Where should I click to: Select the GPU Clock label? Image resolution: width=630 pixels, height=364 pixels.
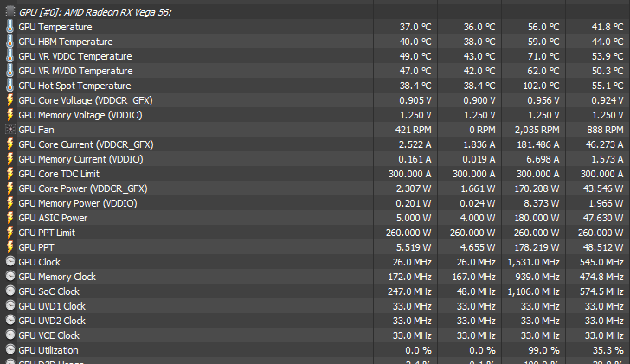[40, 262]
